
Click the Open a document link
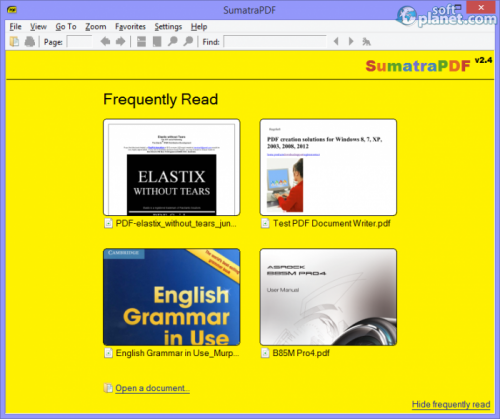click(x=152, y=388)
